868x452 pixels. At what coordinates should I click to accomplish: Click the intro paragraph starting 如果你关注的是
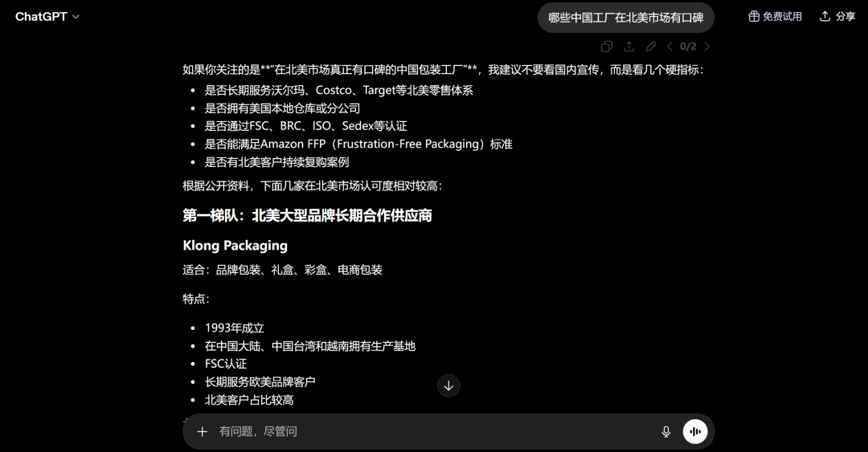[443, 70]
